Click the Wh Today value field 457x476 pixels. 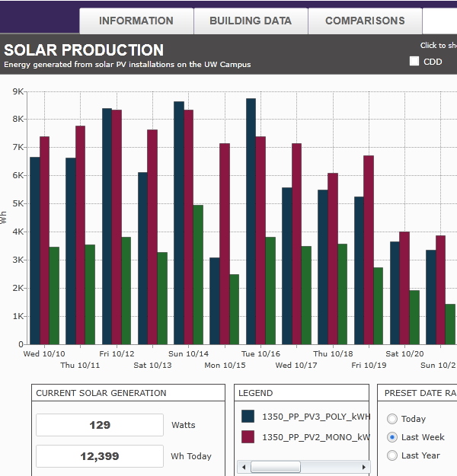100,456
